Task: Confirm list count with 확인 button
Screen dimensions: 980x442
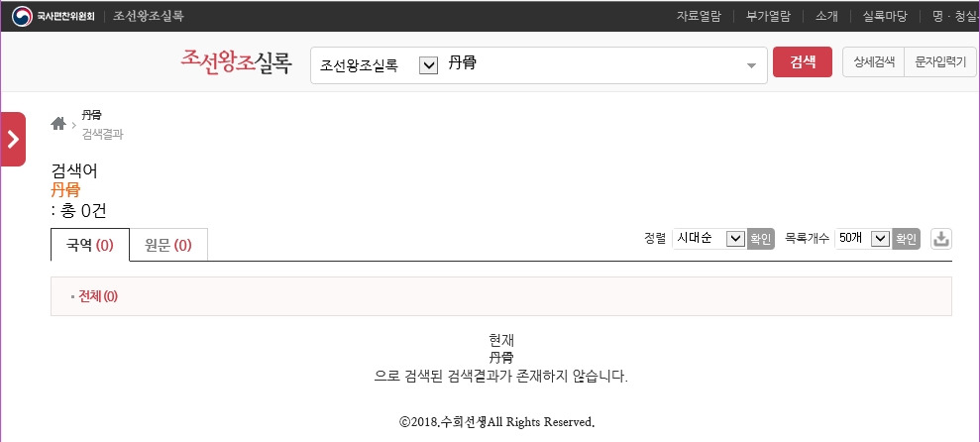Action: 907,238
